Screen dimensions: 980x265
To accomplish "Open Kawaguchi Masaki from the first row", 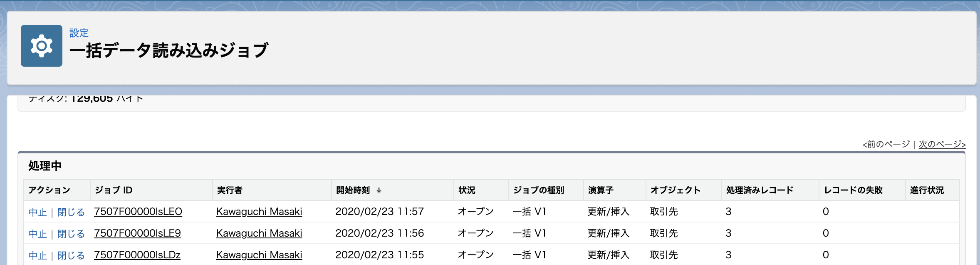I will pyautogui.click(x=259, y=212).
